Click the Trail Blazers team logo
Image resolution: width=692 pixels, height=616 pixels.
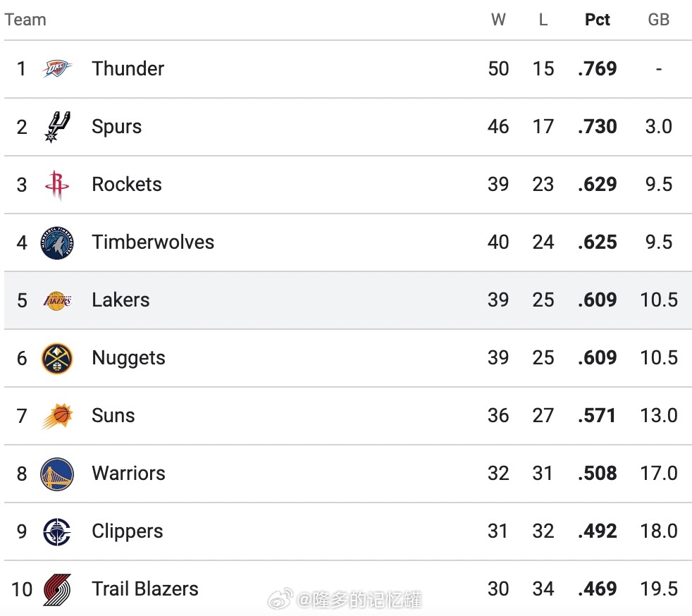tap(57, 589)
